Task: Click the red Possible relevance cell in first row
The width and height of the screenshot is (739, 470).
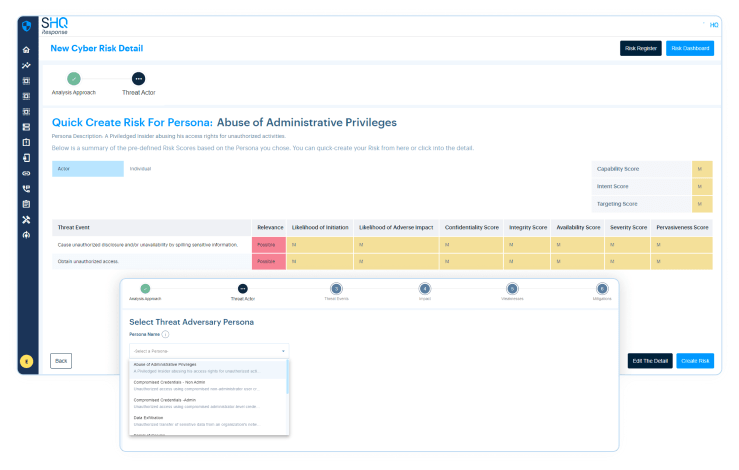Action: coord(268,244)
